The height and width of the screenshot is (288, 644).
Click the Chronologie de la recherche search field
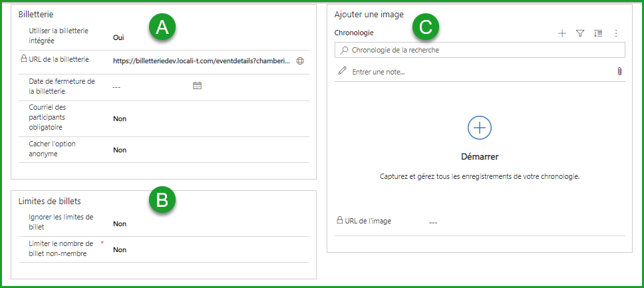click(x=482, y=50)
